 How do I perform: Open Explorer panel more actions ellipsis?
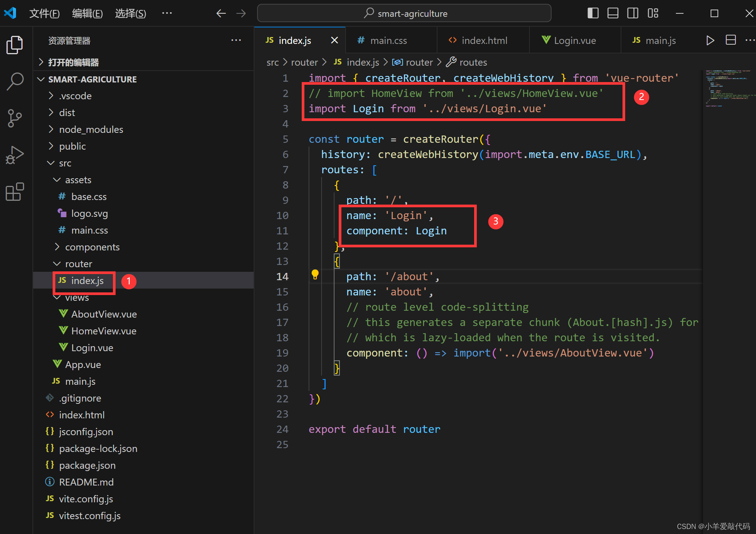coord(236,40)
